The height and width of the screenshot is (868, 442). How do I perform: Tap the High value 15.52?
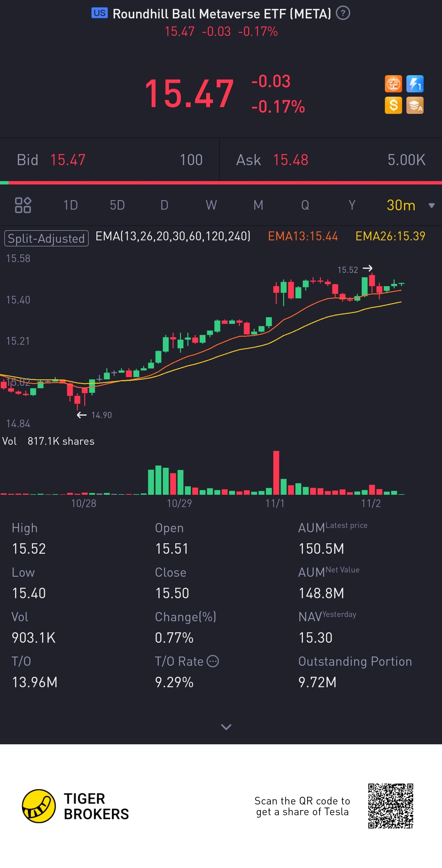tap(29, 548)
